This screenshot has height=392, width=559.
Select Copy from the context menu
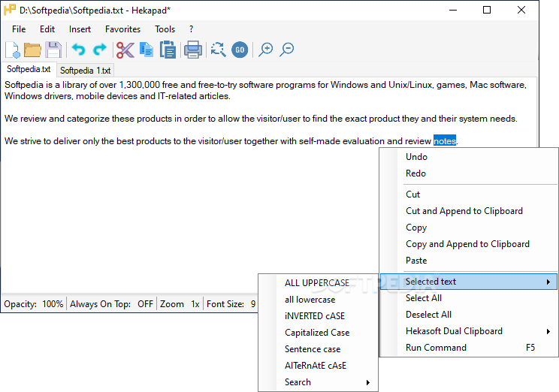pos(469,228)
